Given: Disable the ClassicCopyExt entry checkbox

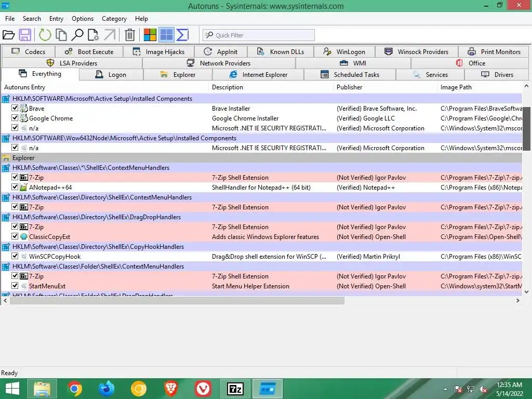Looking at the screenshot, I should click(15, 236).
